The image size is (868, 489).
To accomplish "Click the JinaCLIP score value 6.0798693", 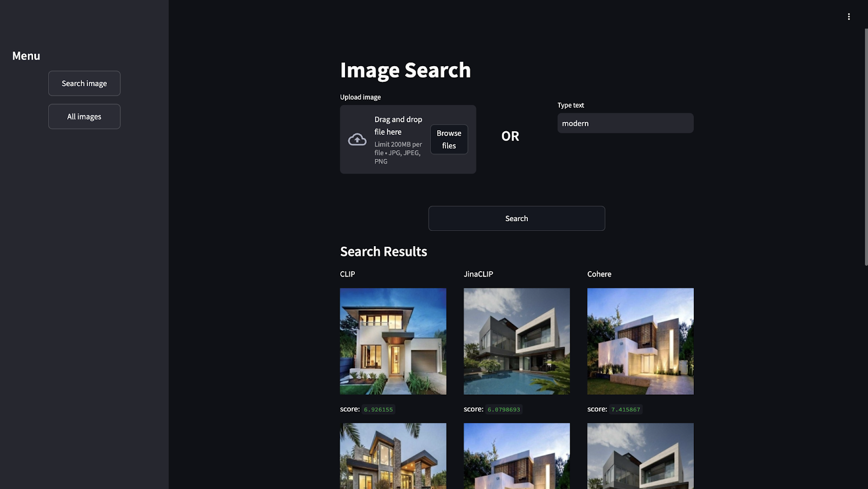I will click(x=504, y=410).
